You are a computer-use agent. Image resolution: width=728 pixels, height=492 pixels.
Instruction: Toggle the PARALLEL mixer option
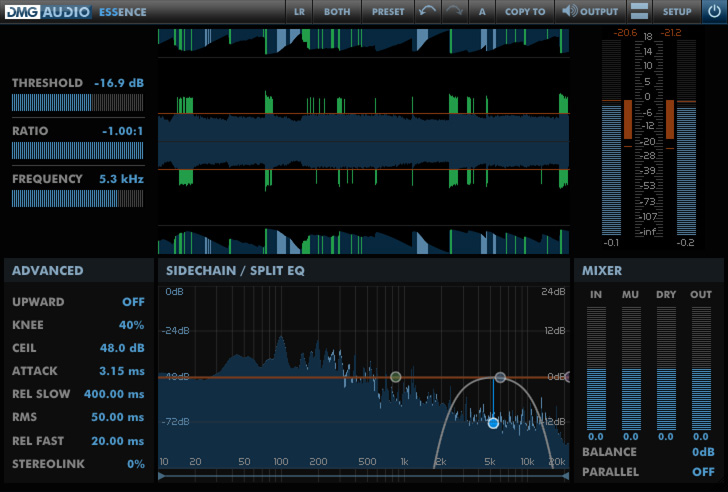pyautogui.click(x=703, y=471)
